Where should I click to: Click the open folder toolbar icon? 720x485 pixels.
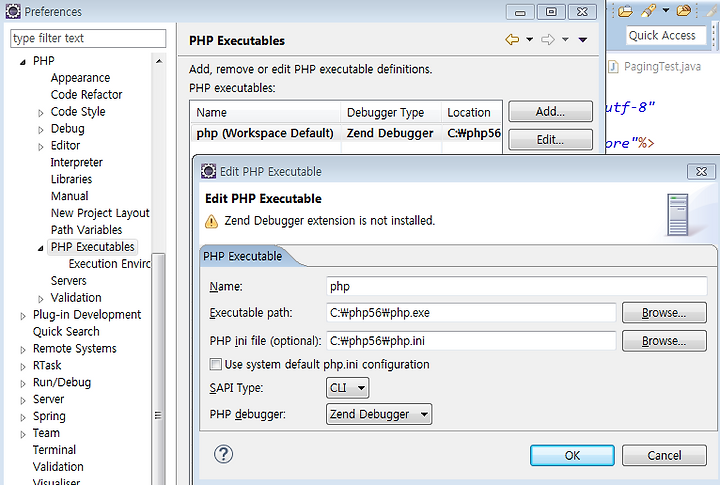click(625, 11)
